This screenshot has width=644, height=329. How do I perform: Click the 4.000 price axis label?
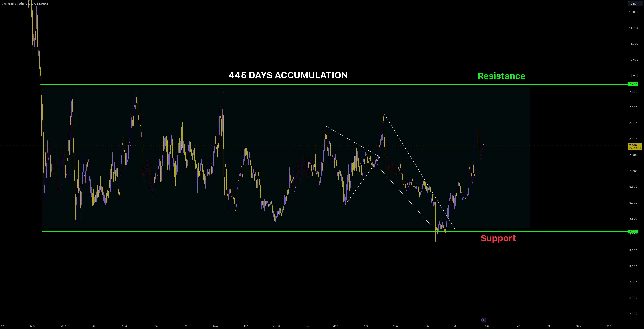[633, 266]
